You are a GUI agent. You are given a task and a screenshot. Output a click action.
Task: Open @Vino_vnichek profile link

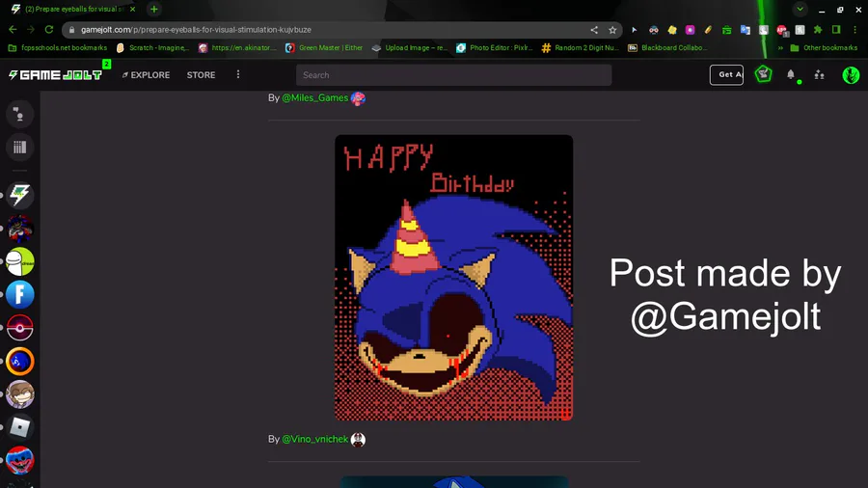coord(315,440)
